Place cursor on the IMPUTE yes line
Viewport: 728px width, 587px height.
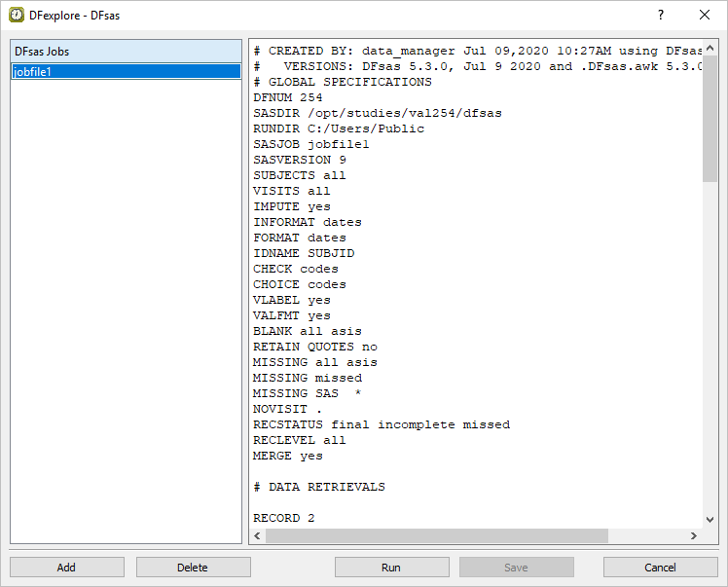coord(292,206)
